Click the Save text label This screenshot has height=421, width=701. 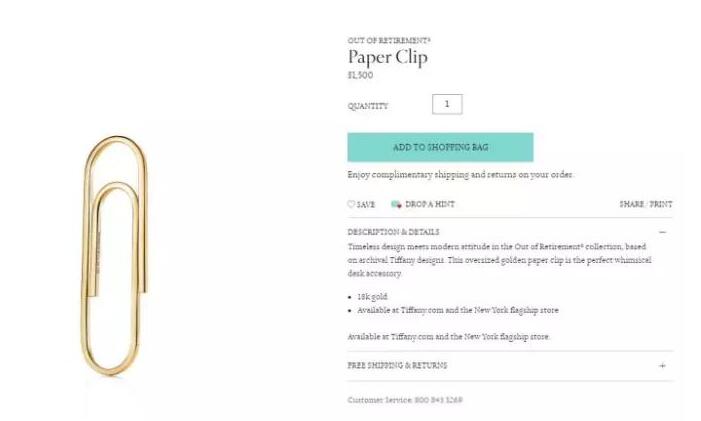tap(366, 205)
